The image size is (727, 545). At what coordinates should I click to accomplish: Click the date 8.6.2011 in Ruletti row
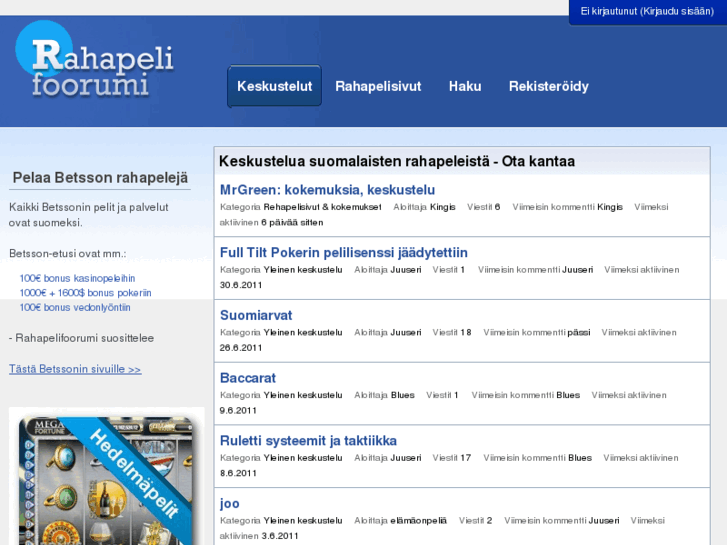click(x=238, y=473)
